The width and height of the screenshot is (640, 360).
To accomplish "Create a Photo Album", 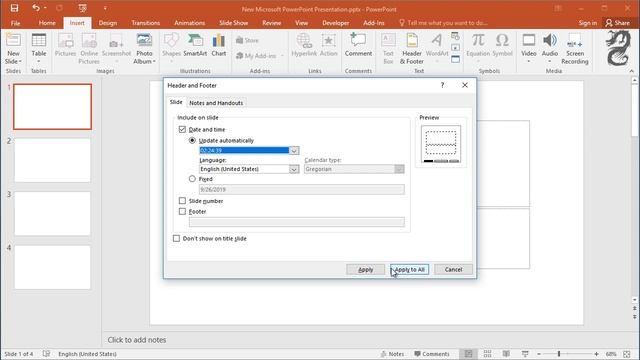I will (144, 49).
